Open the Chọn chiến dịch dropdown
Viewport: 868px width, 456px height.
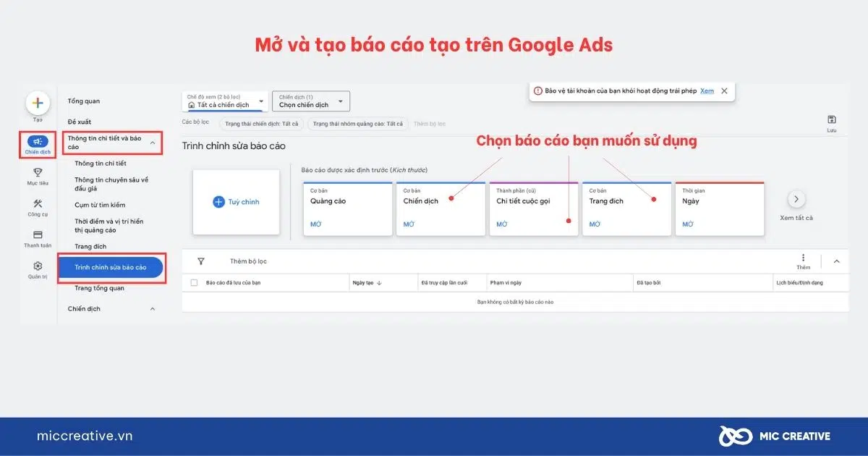pos(311,101)
